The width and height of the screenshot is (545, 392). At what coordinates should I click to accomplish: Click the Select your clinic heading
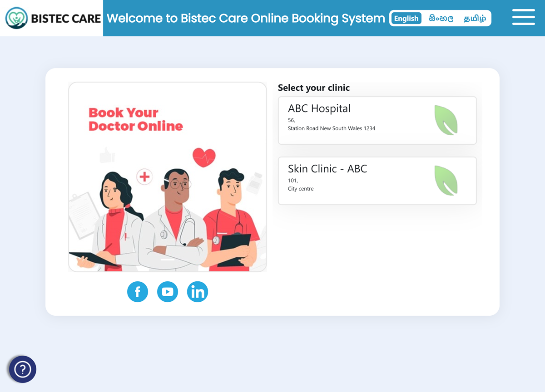(x=314, y=88)
